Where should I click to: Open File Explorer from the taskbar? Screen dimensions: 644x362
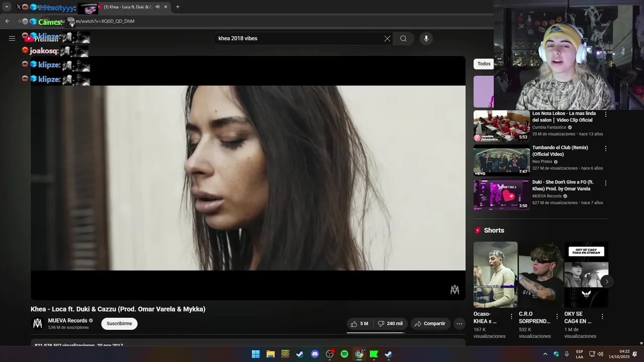271,354
